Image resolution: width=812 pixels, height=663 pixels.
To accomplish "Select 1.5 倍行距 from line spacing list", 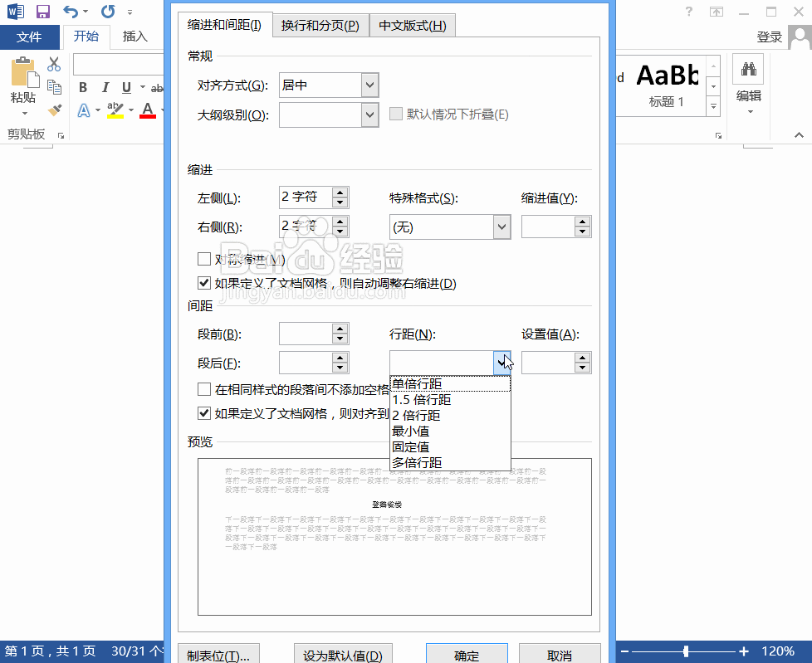I will [x=424, y=399].
